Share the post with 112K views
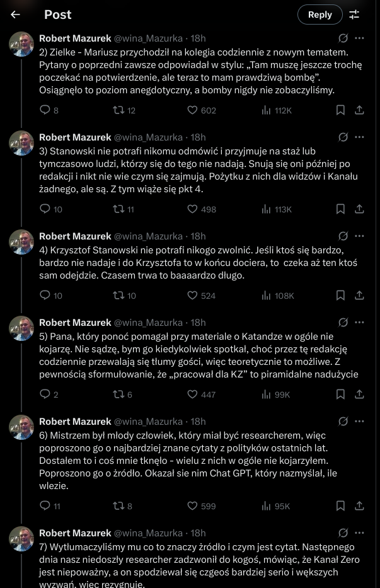Image resolution: width=380 pixels, height=588 pixels. (x=359, y=110)
